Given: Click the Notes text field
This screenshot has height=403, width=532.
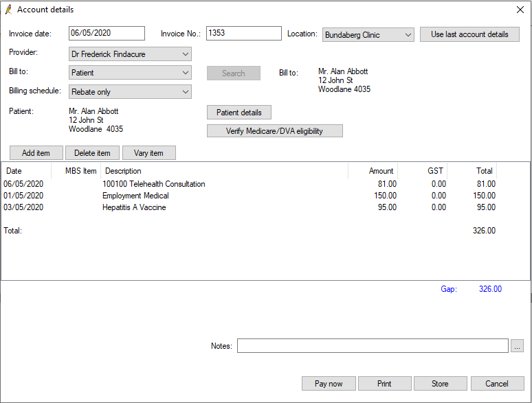Looking at the screenshot, I should coord(373,346).
